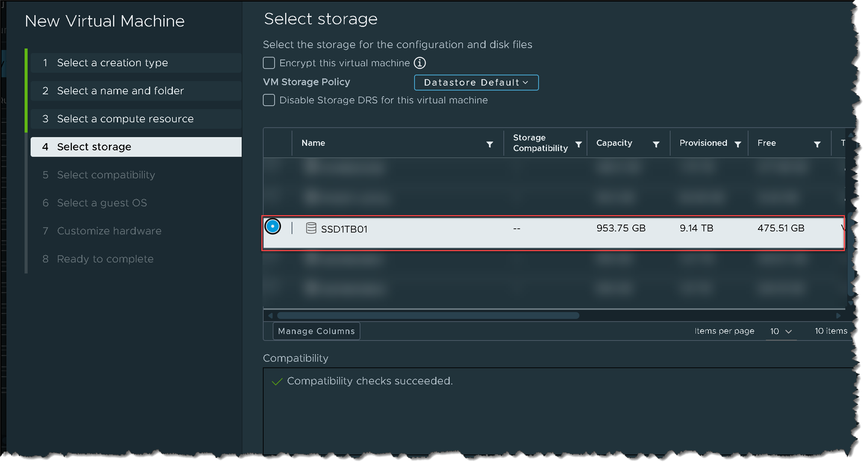
Task: Click the current step Select storage
Action: pos(94,147)
